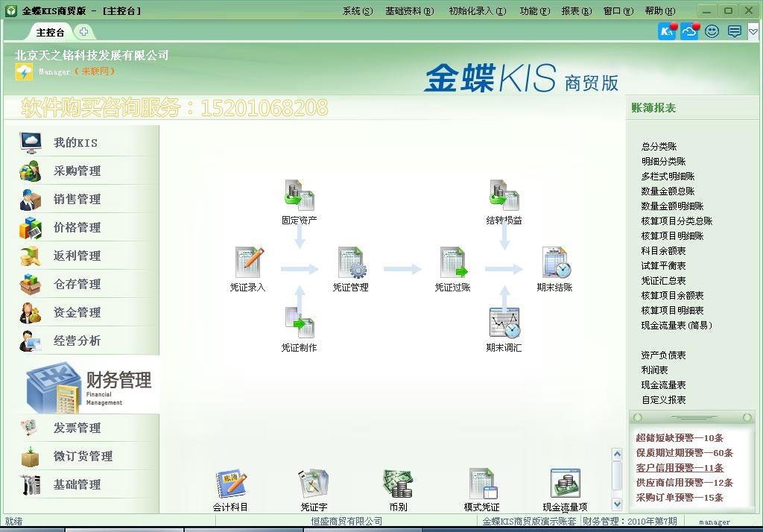Launch 现金流量表 cash flow statement icon
Screen dimensions: 763x532
coord(564,484)
